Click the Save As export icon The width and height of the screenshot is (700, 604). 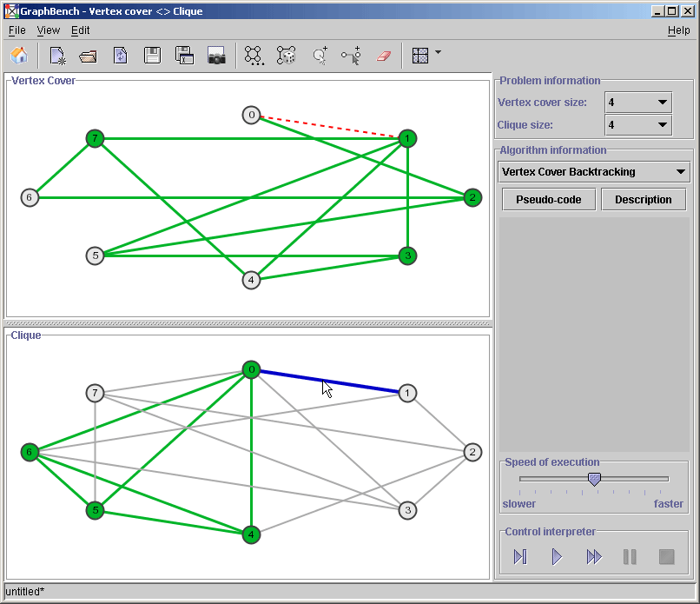coord(184,56)
